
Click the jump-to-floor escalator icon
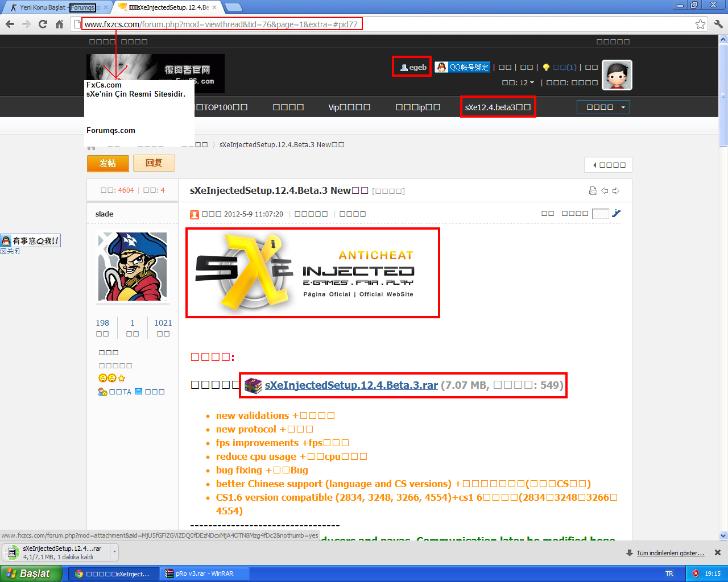616,214
